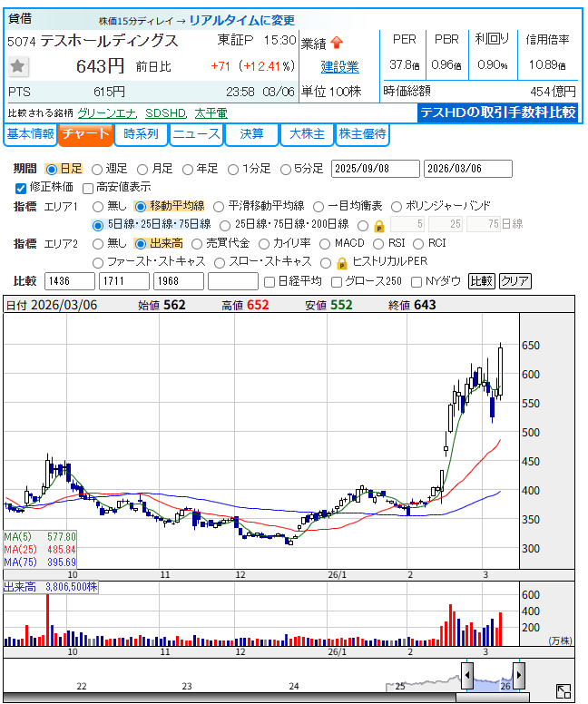Select the 平滑移動平均線 indicator

point(219,207)
